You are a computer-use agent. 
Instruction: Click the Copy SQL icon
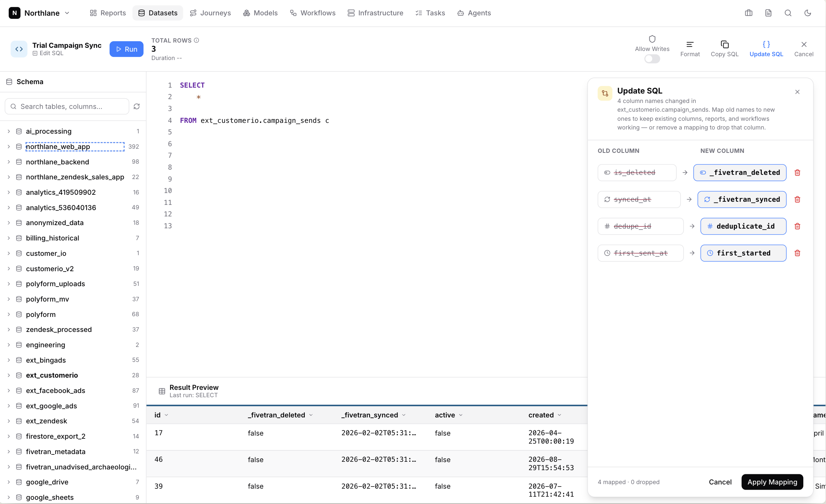coord(724,44)
